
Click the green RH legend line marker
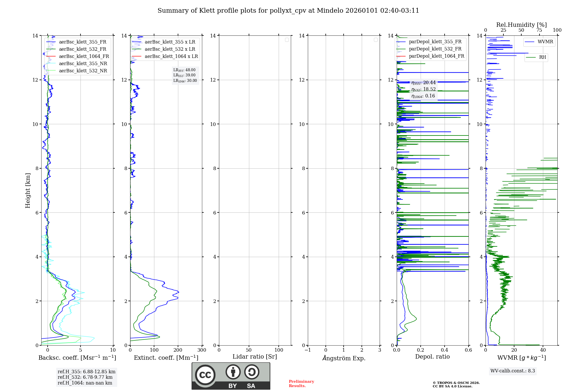click(531, 57)
